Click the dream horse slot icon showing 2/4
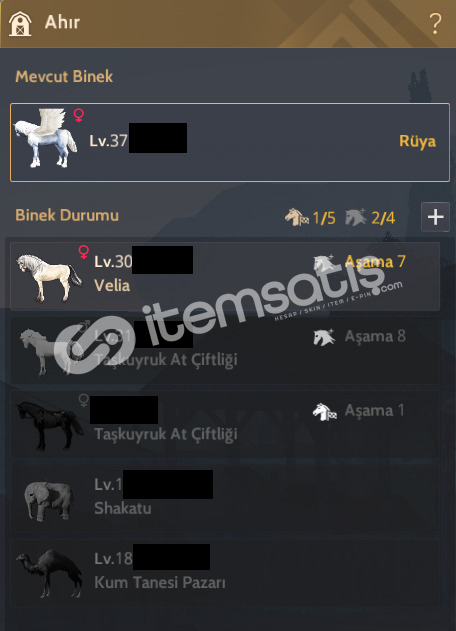Image resolution: width=456 pixels, height=631 pixels. click(356, 217)
